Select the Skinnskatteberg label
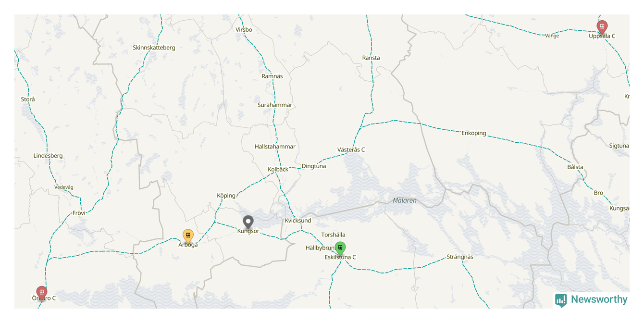This screenshot has width=644, height=323. click(154, 48)
